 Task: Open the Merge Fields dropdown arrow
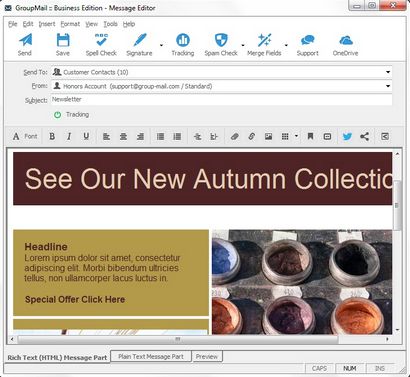[286, 45]
